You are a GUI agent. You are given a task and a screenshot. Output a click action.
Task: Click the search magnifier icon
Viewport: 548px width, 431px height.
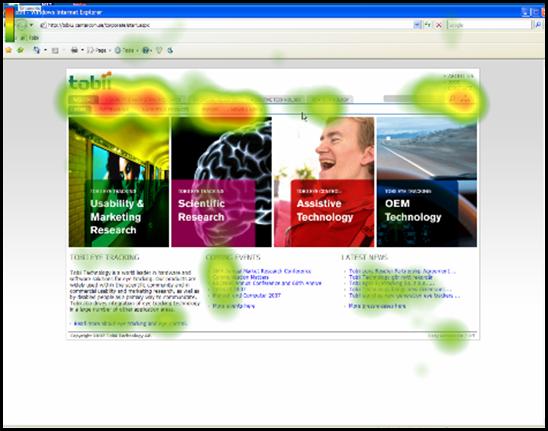pyautogui.click(x=538, y=25)
